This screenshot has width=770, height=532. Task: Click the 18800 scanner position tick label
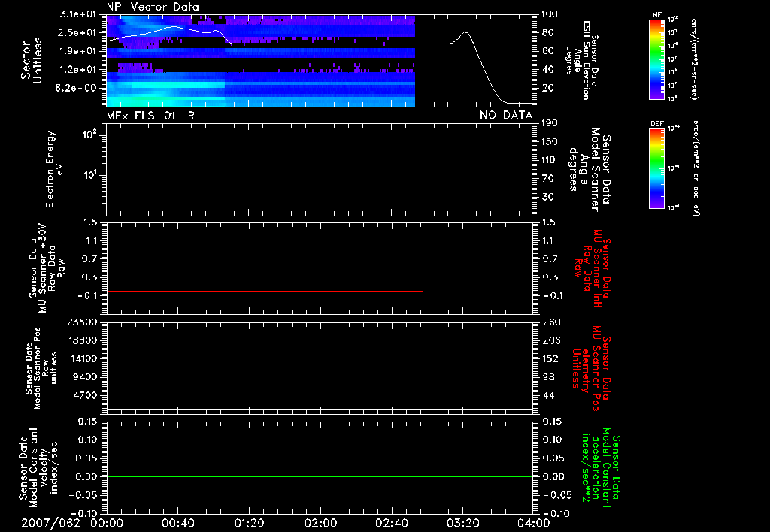[83, 340]
